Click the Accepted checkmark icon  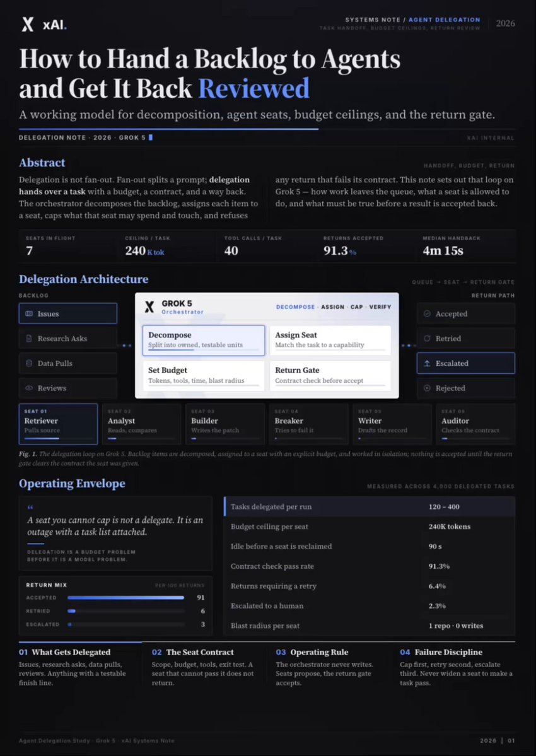coord(426,313)
